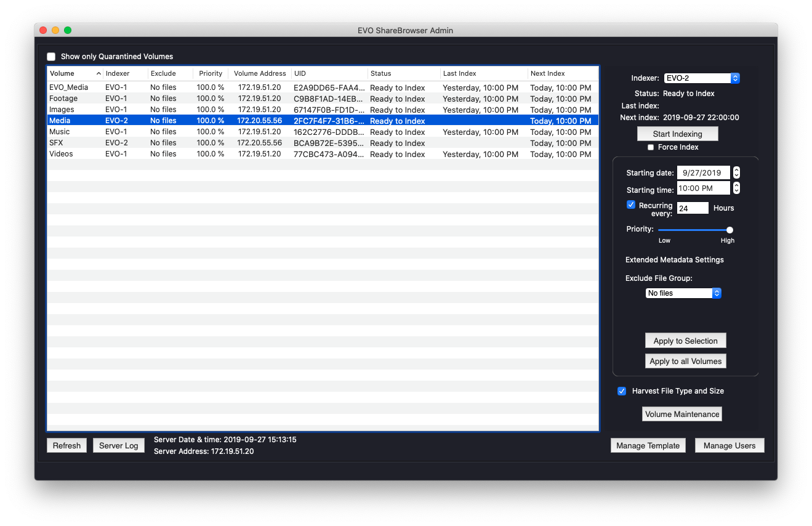Increment the Starting date stepper
The width and height of the screenshot is (812, 526).
tap(736, 169)
